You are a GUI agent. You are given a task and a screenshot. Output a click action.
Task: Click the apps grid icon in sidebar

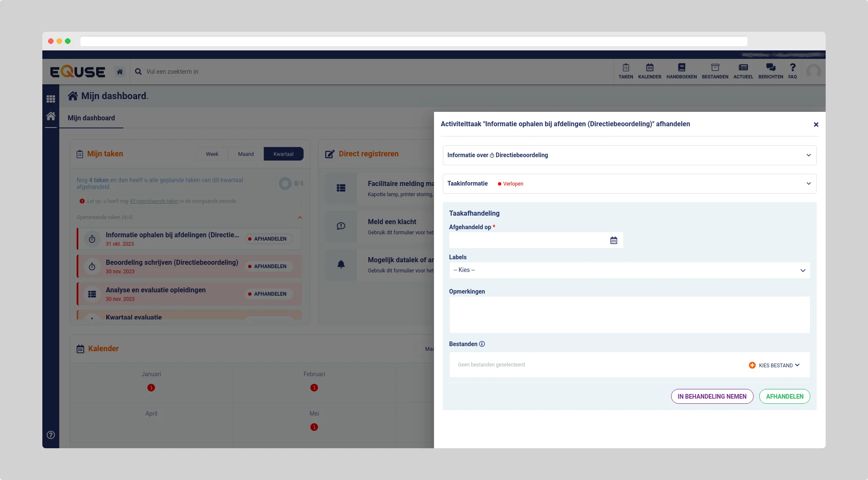(51, 99)
